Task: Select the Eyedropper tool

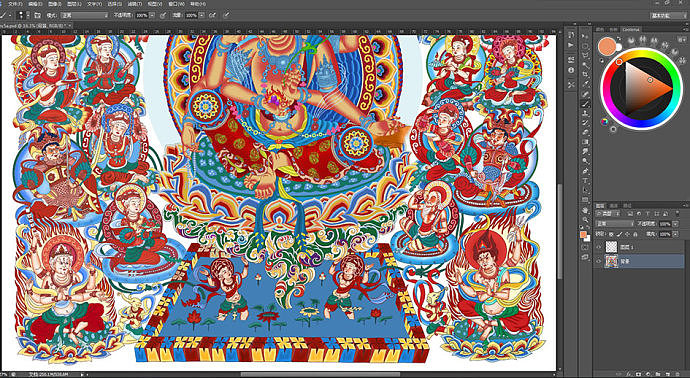Action: [585, 84]
